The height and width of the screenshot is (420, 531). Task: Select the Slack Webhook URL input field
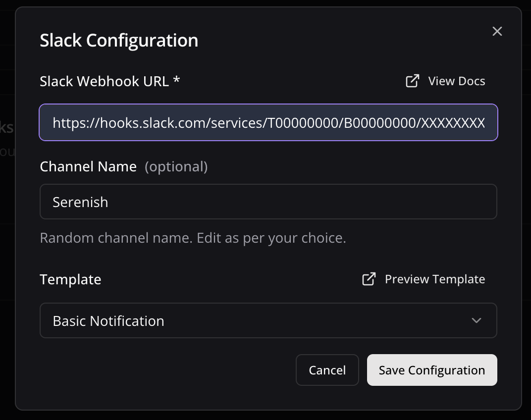pos(268,122)
